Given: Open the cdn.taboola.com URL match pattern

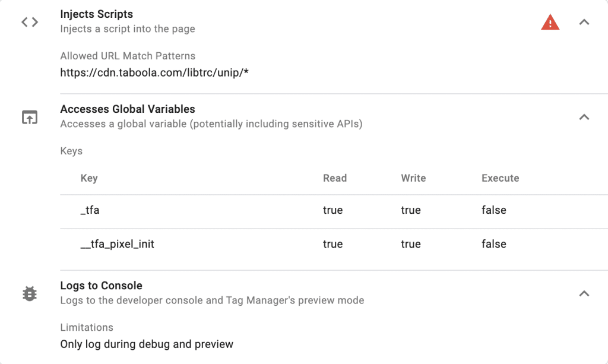Looking at the screenshot, I should 154,72.
